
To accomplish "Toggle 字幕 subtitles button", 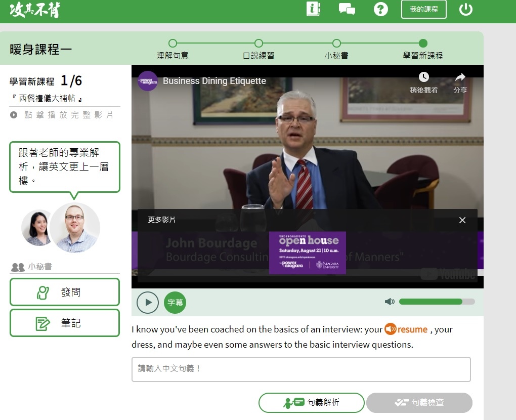I will (175, 303).
